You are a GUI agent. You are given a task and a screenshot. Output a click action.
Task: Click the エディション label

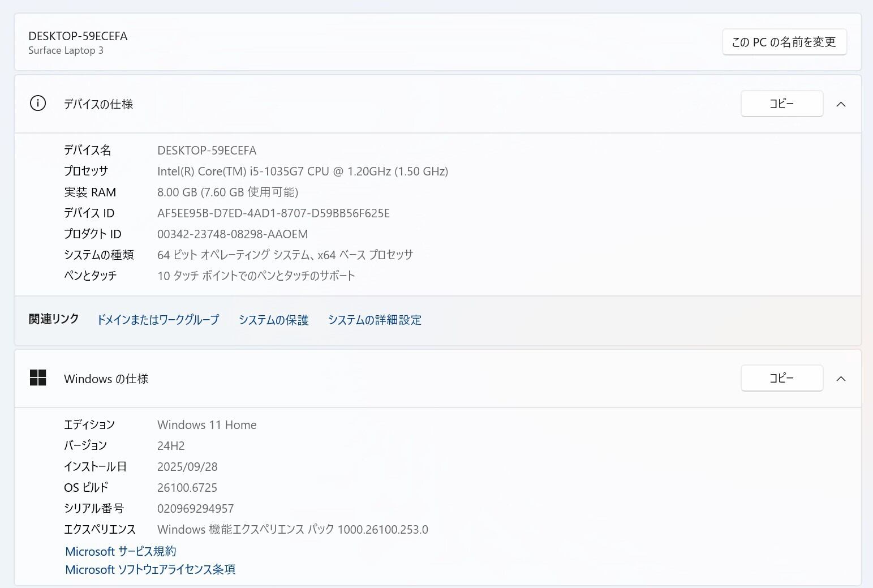[89, 425]
